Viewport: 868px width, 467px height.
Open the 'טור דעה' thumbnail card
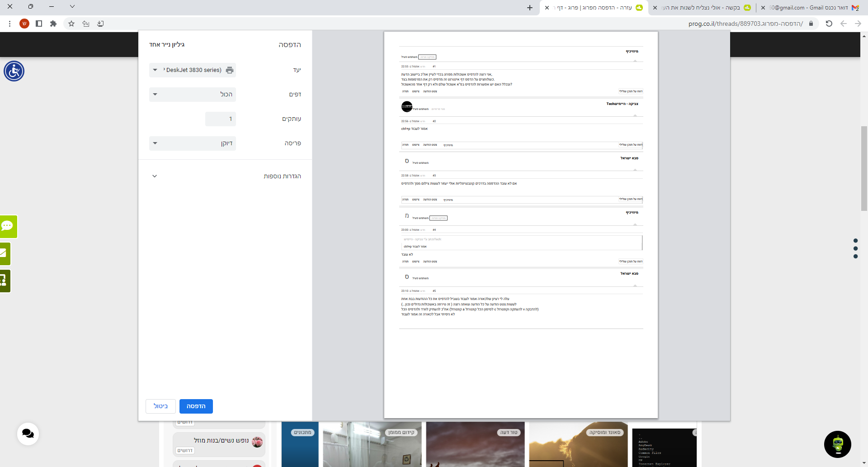[476, 444]
